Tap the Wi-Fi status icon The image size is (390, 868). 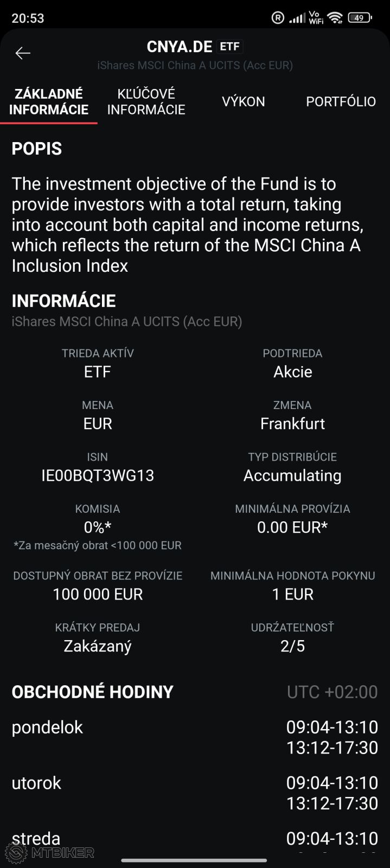point(335,18)
